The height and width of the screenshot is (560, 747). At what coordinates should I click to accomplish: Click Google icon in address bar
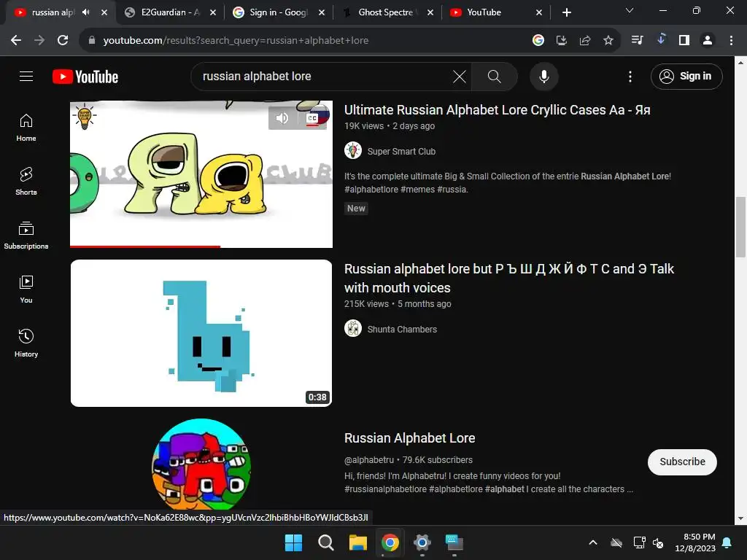pyautogui.click(x=538, y=41)
